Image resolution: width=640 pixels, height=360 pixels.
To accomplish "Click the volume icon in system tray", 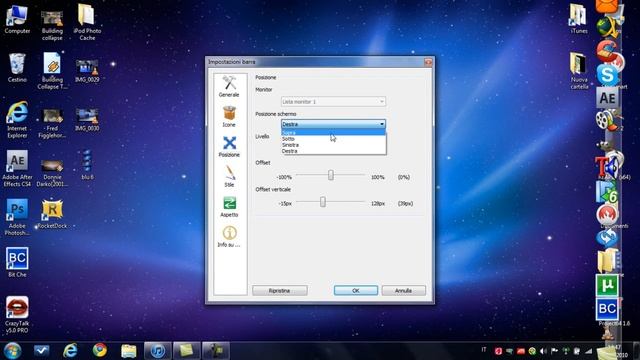I will coord(543,351).
